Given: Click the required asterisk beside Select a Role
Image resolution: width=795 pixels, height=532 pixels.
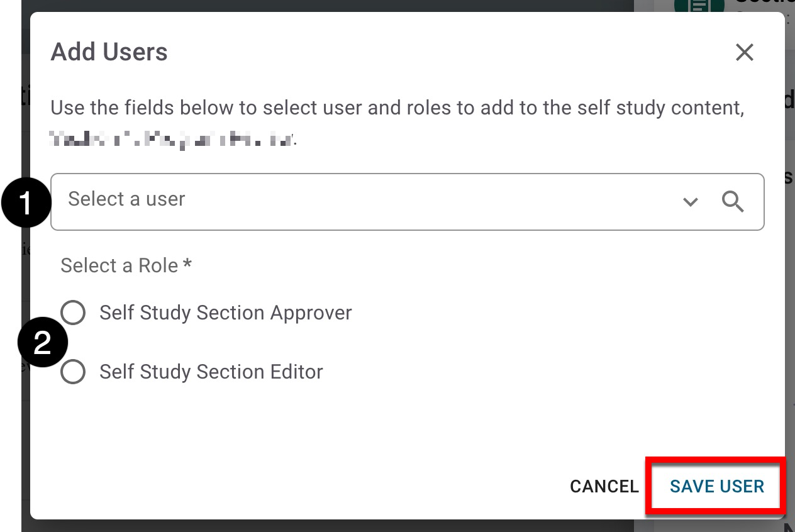Looking at the screenshot, I should [x=187, y=264].
